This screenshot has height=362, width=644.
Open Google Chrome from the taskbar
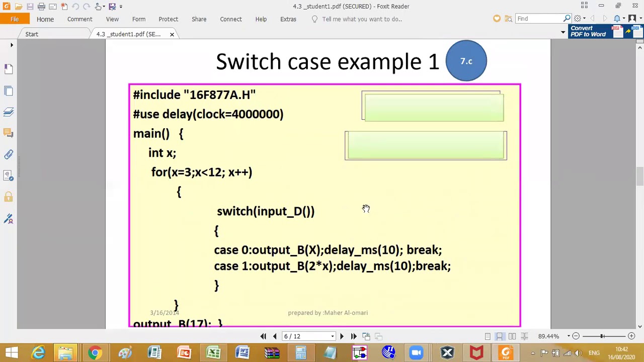point(95,352)
